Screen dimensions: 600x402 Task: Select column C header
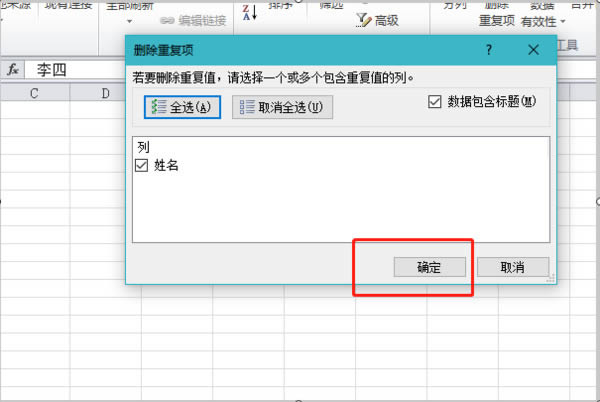[x=34, y=94]
